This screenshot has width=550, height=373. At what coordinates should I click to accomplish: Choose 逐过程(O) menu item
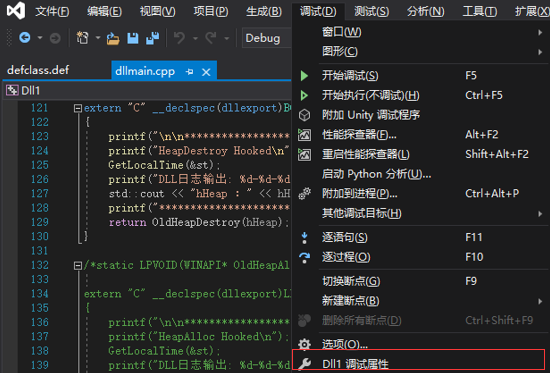pyautogui.click(x=421, y=257)
